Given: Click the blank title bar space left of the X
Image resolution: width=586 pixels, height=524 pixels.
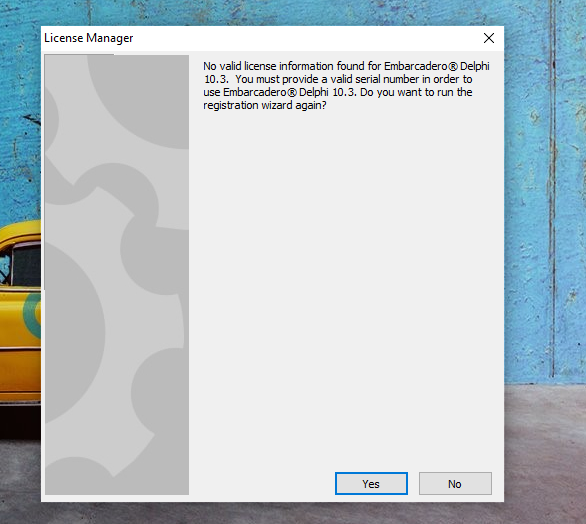Looking at the screenshot, I should coord(305,38).
